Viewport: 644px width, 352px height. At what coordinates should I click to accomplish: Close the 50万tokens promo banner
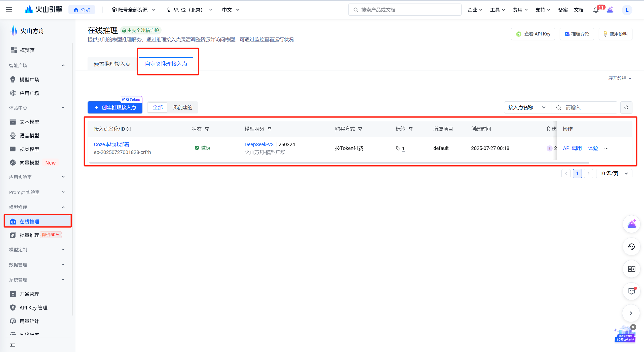(633, 327)
